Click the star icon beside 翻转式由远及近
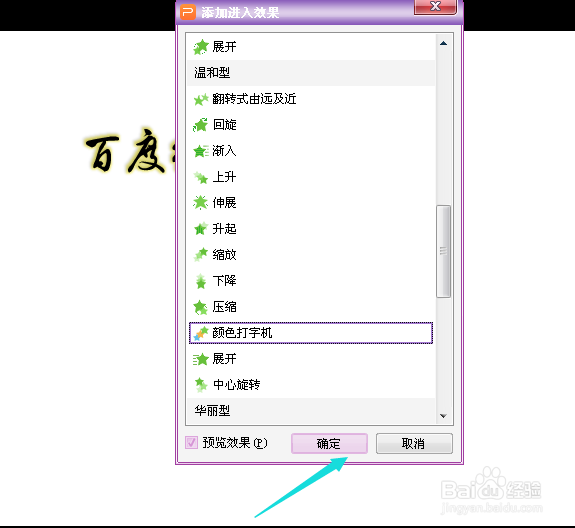The image size is (575, 528). (201, 99)
